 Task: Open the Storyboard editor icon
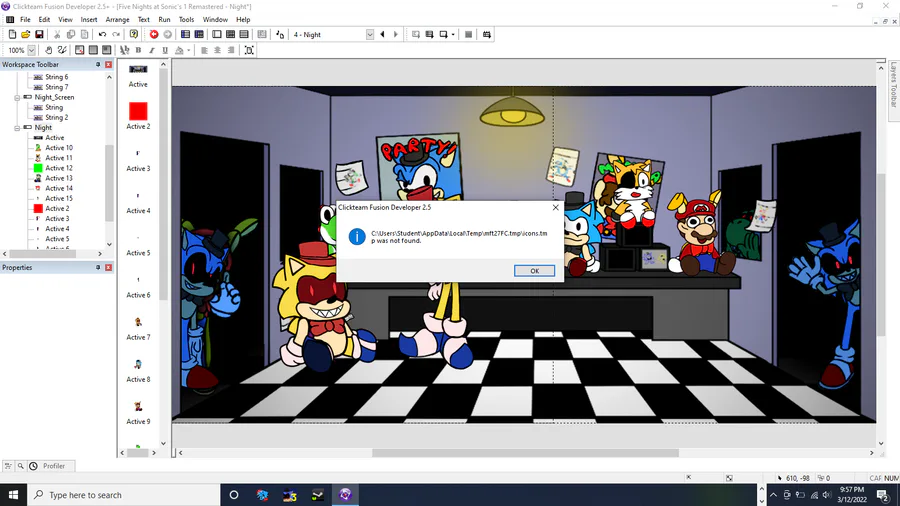[185, 34]
